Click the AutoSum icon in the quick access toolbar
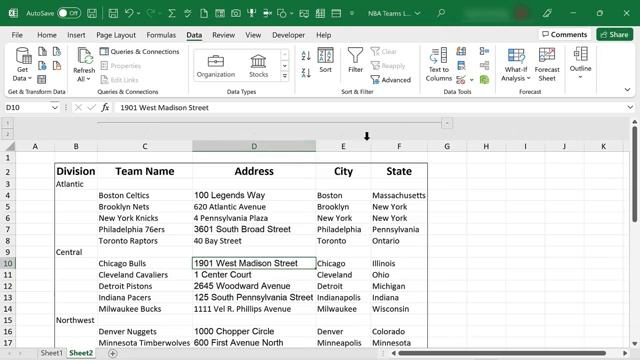Image resolution: width=640 pixels, height=360 pixels. click(172, 13)
